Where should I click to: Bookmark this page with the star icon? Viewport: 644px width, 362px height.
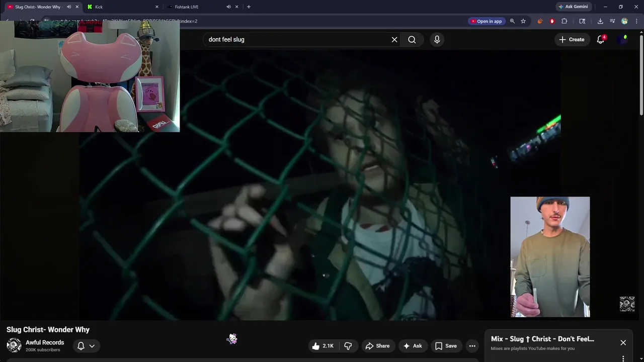(523, 21)
